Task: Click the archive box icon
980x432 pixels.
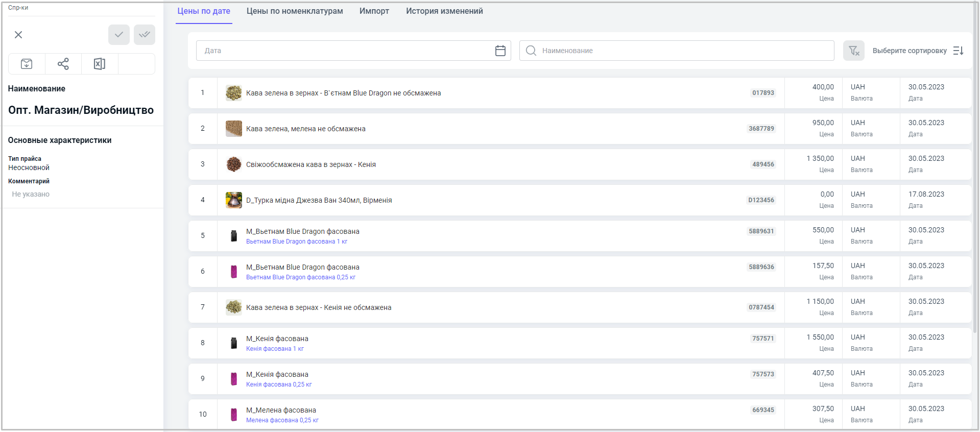Action: tap(27, 64)
